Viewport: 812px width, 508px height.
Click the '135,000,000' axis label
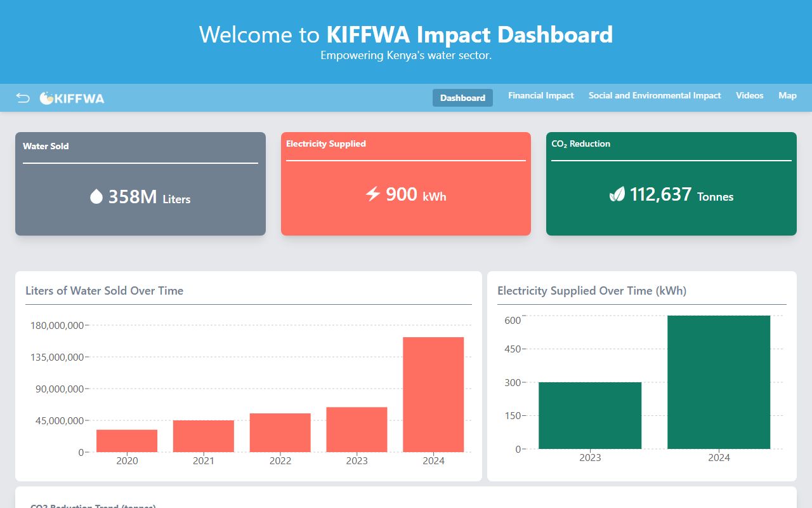coord(57,358)
